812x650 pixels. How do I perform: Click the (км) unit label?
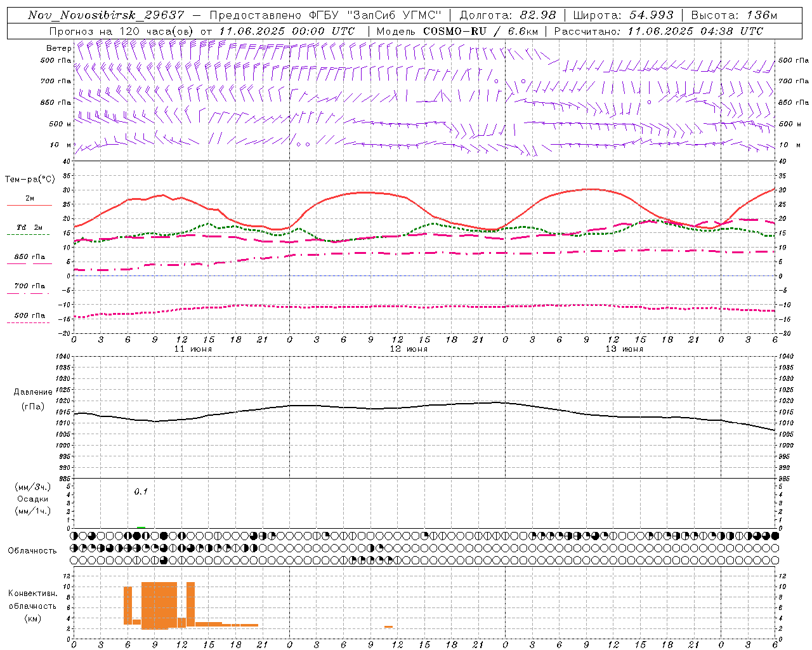[x=33, y=618]
